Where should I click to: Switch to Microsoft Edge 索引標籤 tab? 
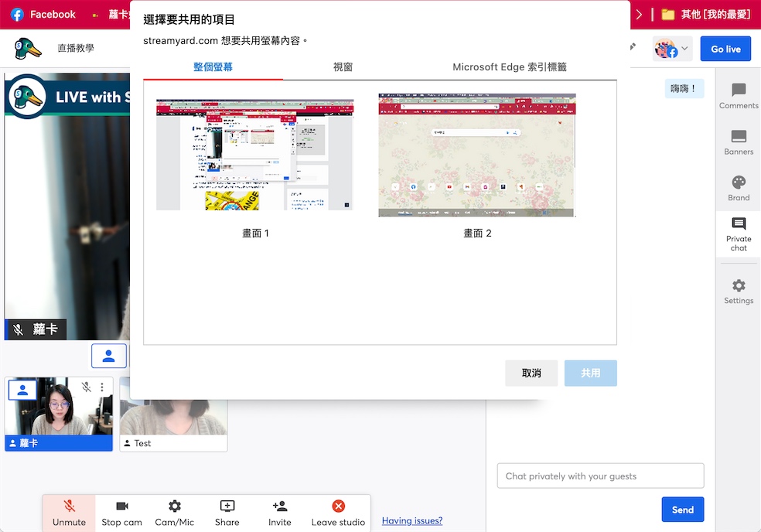pos(510,67)
